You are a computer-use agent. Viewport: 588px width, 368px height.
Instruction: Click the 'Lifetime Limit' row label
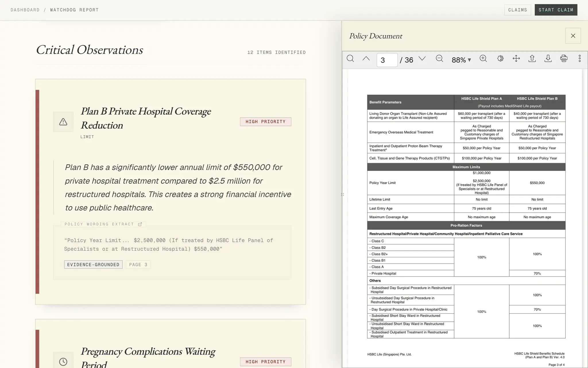(x=380, y=200)
